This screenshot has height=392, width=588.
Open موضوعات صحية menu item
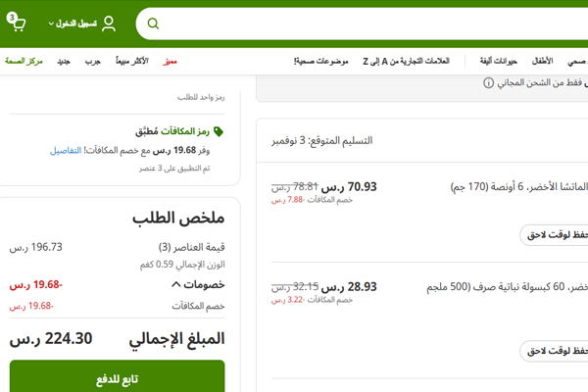(x=321, y=61)
